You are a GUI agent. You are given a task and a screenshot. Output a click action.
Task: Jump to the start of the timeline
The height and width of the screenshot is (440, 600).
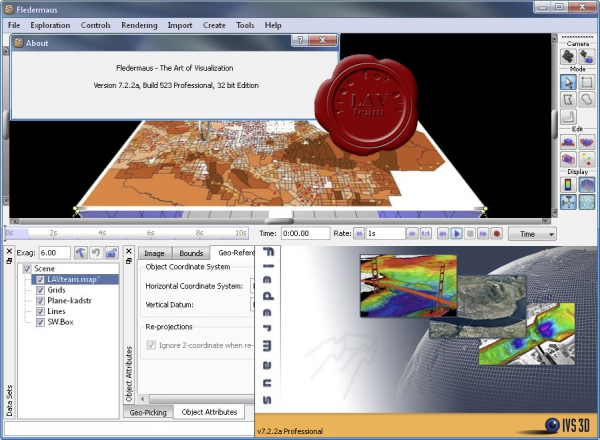443,233
